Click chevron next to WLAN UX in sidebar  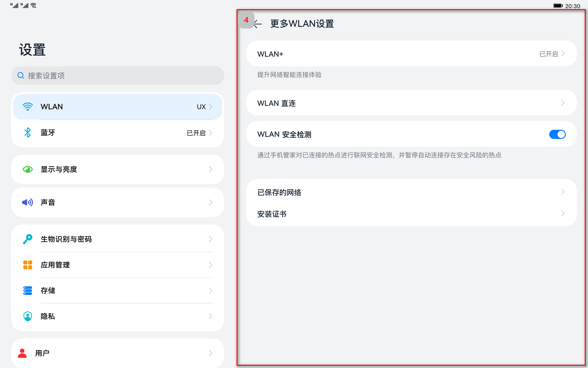point(210,107)
